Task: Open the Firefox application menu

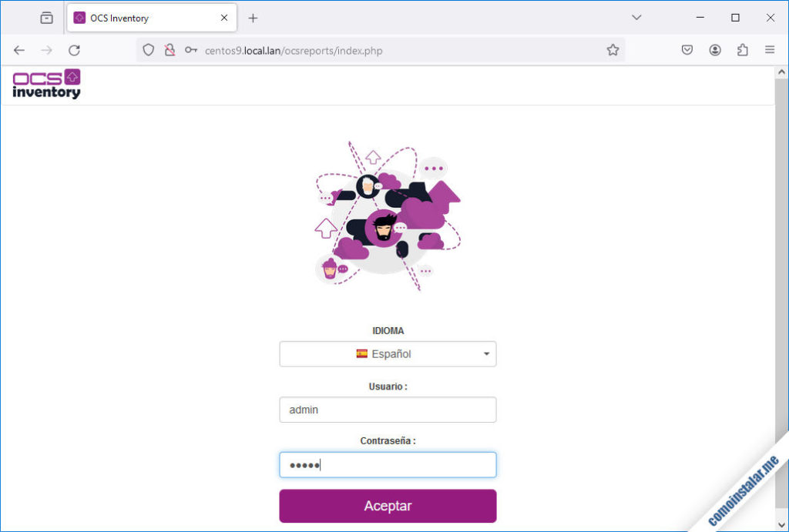Action: coord(770,50)
